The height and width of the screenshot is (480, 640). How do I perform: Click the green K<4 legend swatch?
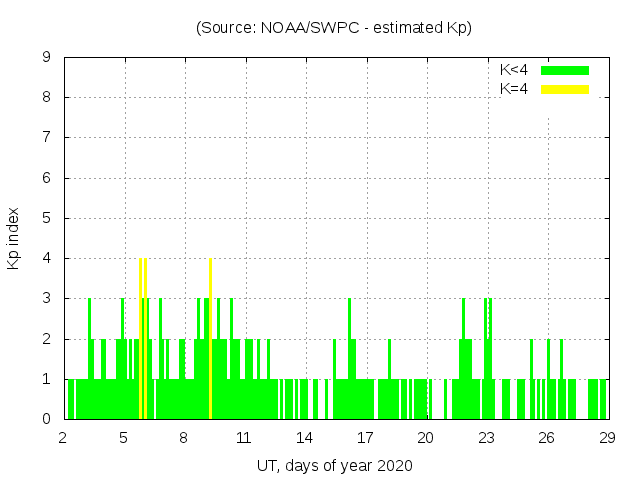(565, 70)
